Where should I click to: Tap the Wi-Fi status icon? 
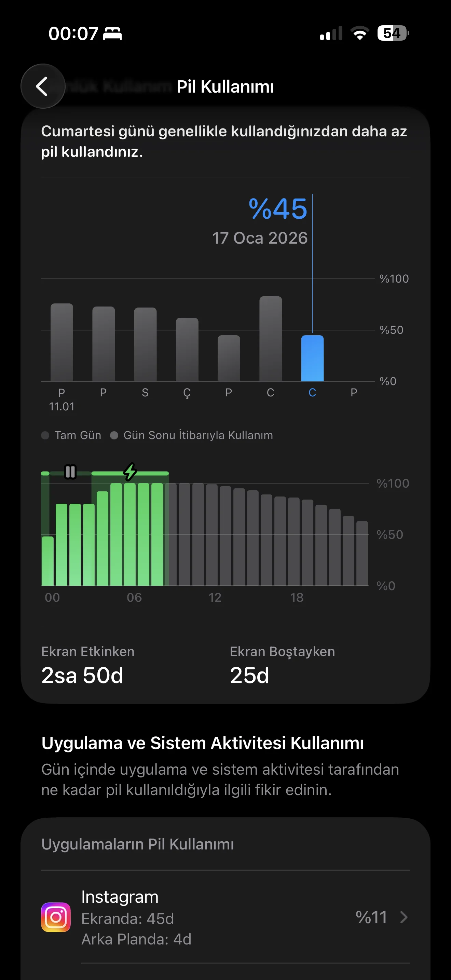tap(359, 33)
